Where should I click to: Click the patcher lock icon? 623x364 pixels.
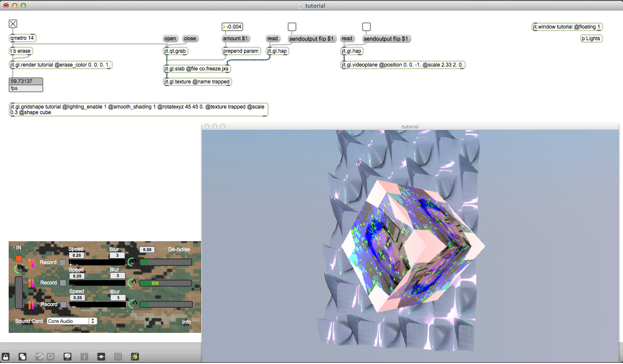coord(6,357)
